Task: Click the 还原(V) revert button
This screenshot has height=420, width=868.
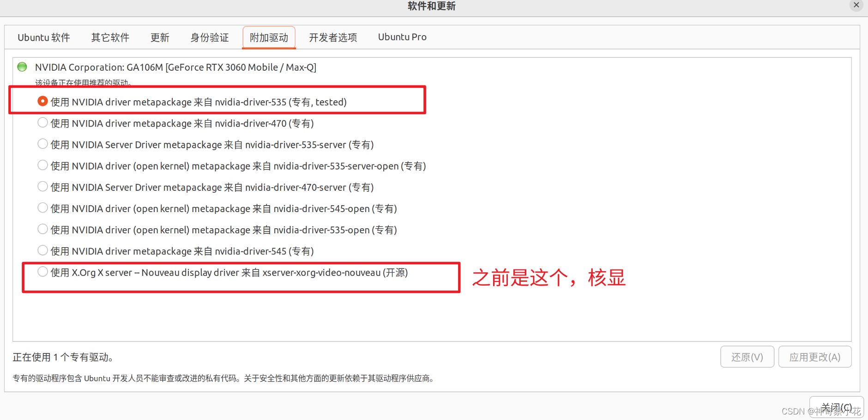Action: coord(747,357)
